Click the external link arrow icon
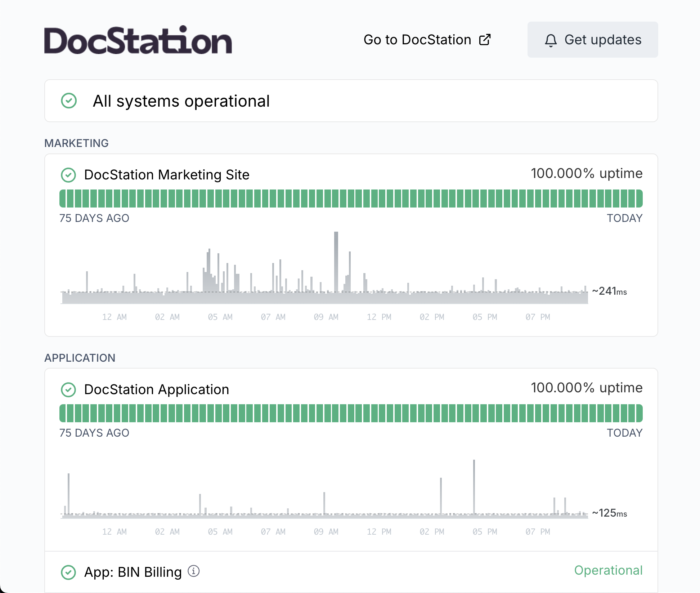Image resolution: width=700 pixels, height=593 pixels. 485,40
